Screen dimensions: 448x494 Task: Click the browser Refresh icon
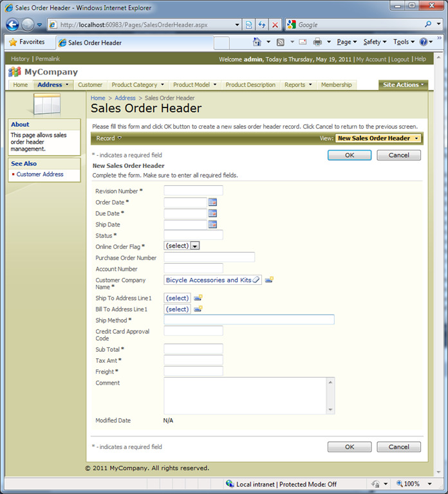coord(262,24)
